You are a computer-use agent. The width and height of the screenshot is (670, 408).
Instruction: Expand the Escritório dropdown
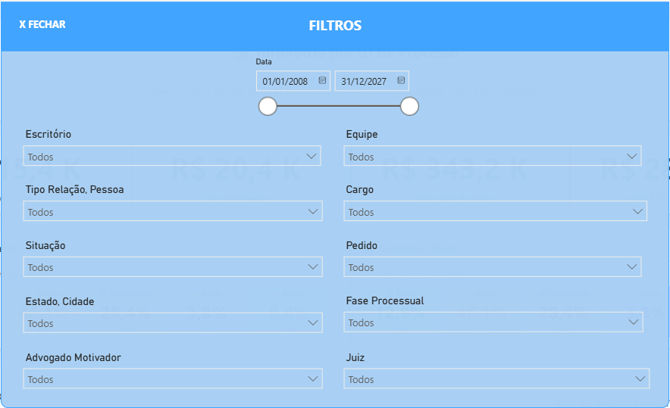(172, 157)
